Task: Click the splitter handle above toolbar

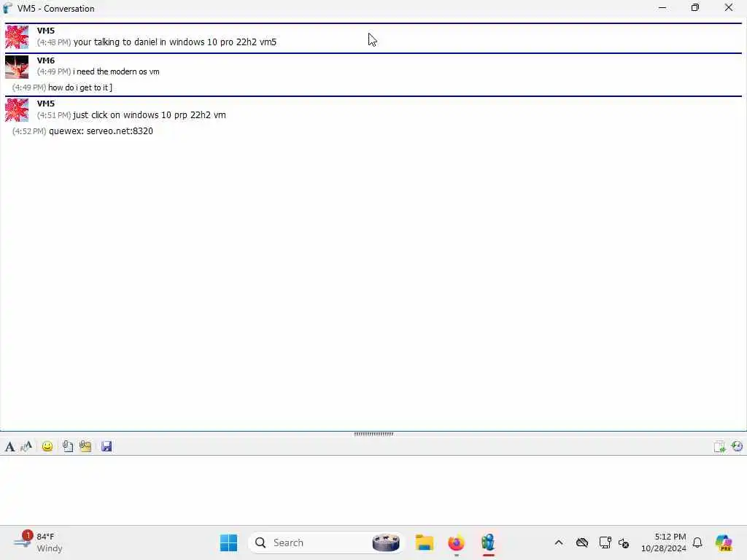Action: (373, 434)
